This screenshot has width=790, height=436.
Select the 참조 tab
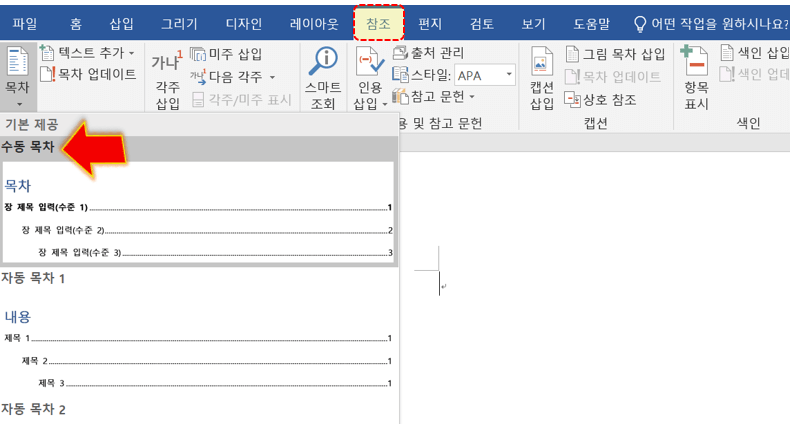[378, 24]
